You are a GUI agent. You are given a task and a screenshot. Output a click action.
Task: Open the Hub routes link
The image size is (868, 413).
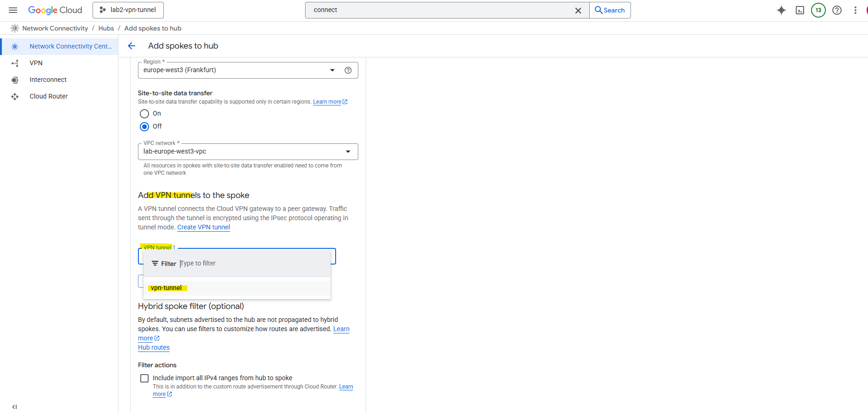coord(154,347)
